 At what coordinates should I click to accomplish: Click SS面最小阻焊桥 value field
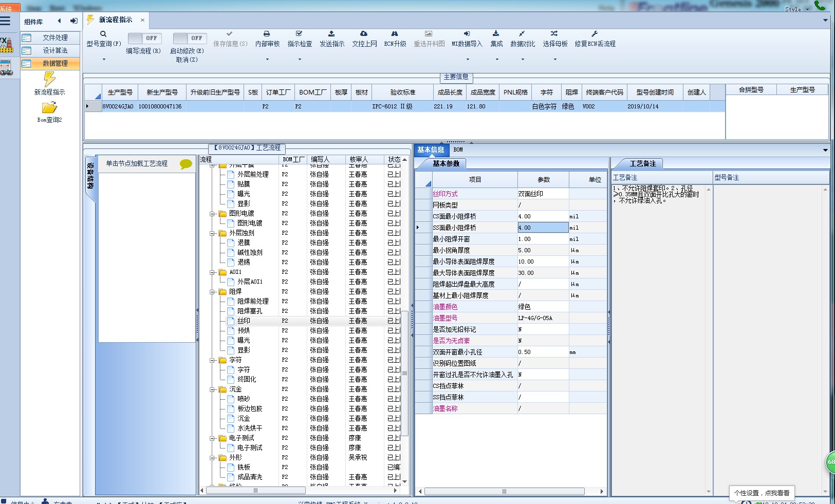click(543, 228)
